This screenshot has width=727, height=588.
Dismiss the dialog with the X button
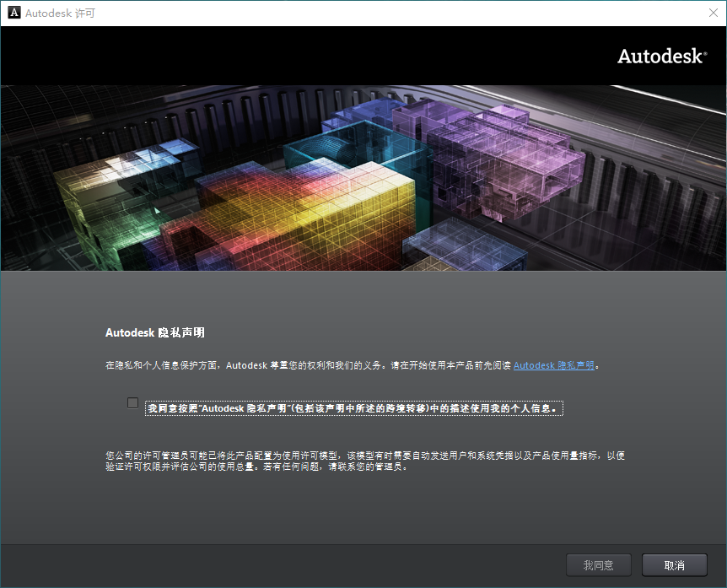pos(713,13)
